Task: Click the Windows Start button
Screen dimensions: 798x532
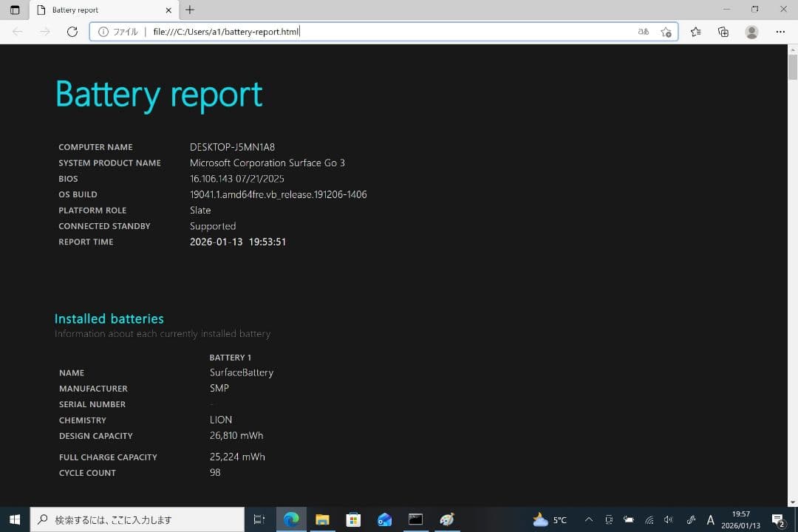Action: pos(14,519)
